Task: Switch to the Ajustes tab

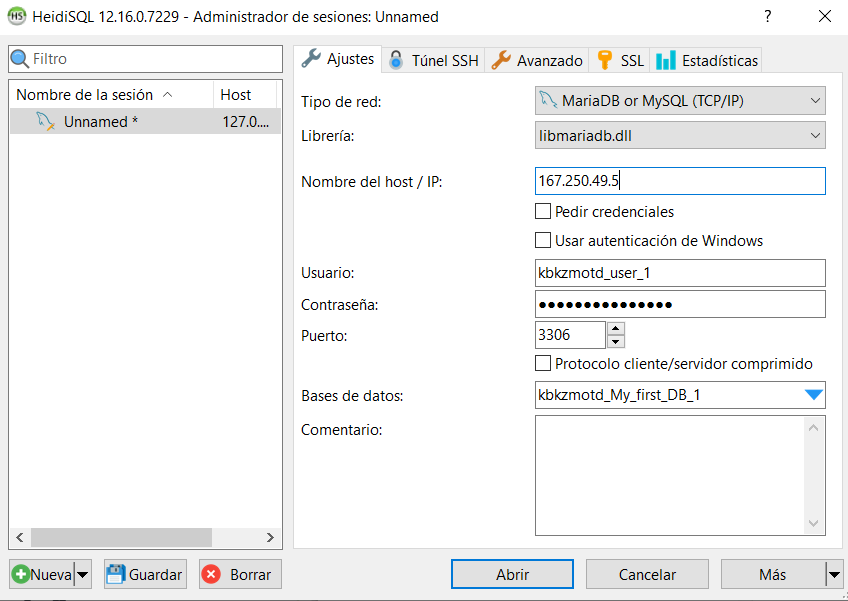Action: tap(338, 58)
